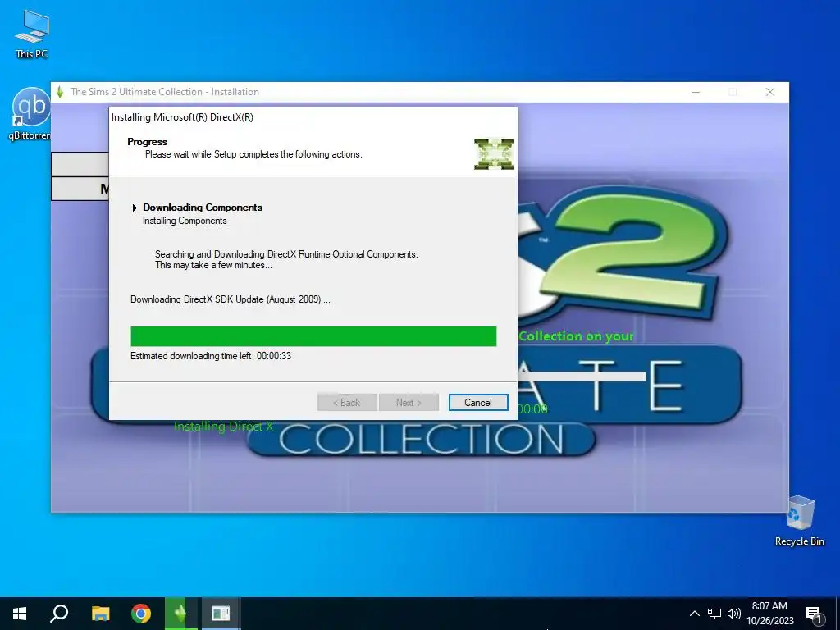840x630 pixels.
Task: Click the disabled Next button
Action: [x=409, y=402]
